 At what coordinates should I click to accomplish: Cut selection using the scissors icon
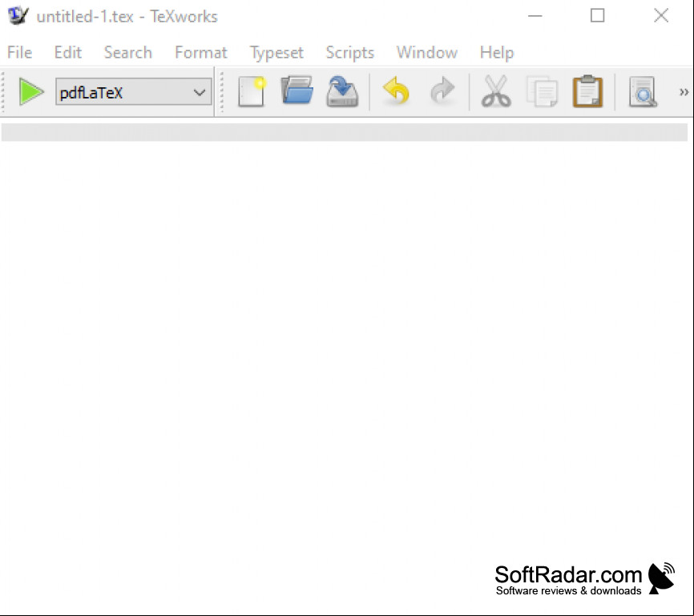[x=496, y=91]
